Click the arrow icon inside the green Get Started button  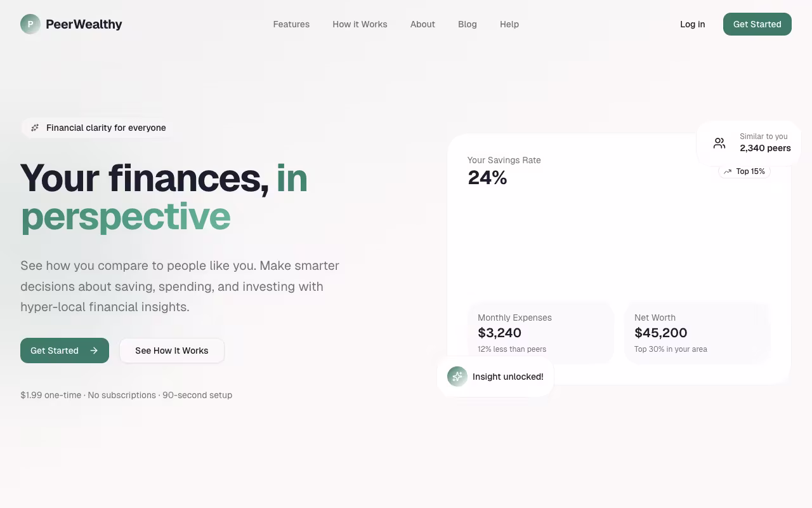(x=93, y=350)
